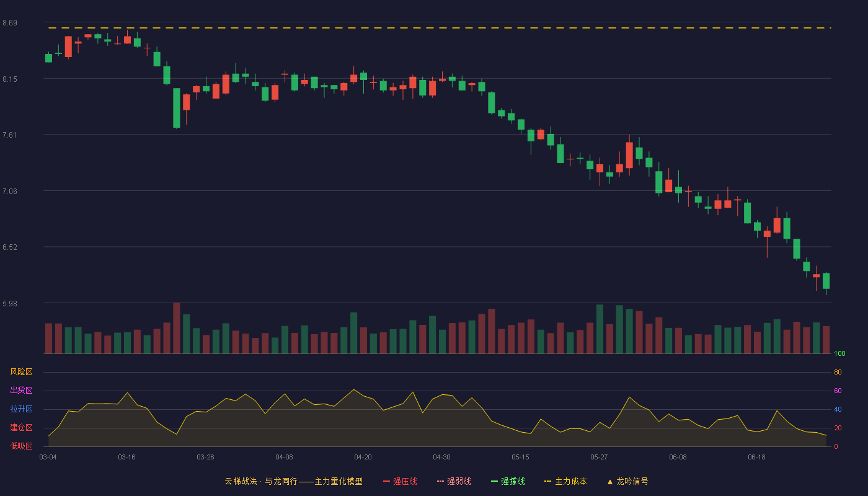Toggle the 强压线 legend entry
The image size is (868, 496).
(x=400, y=481)
